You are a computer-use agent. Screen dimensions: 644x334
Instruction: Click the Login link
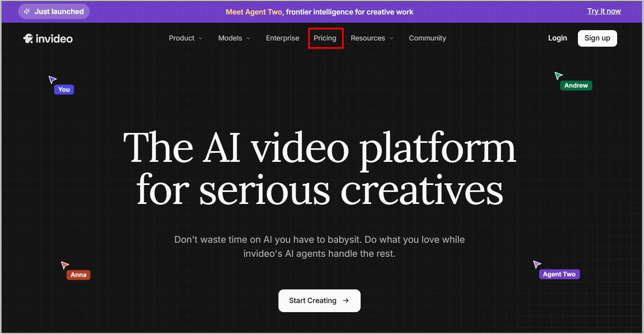tap(557, 38)
